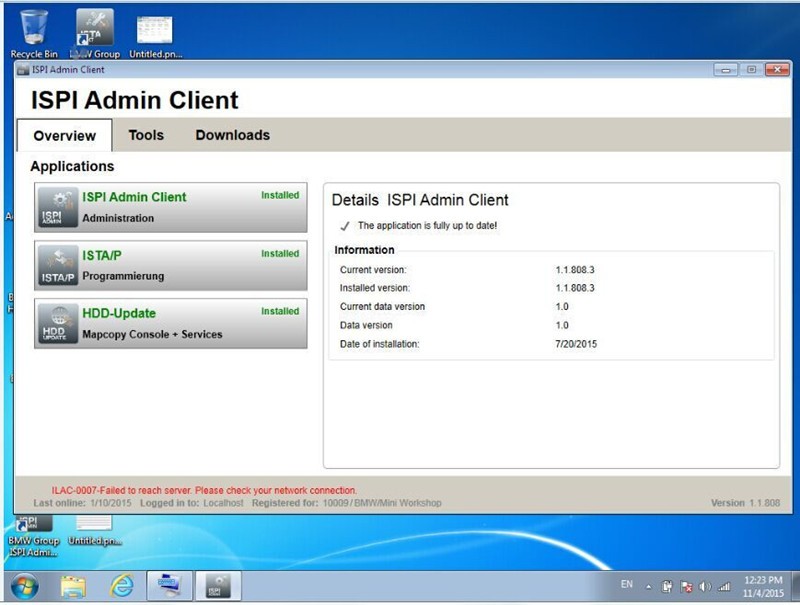800x605 pixels.
Task: Select ISPI Admin Client Administration entry
Action: pos(170,208)
